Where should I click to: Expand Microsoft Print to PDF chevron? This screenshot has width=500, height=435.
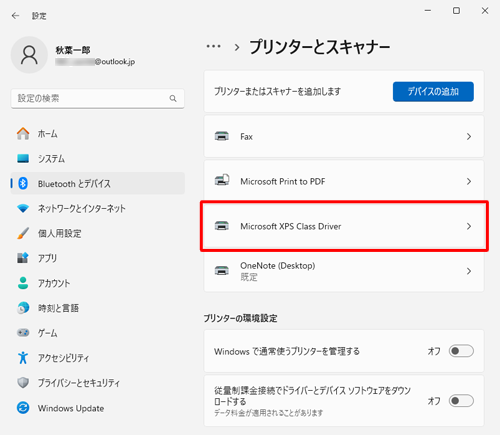click(x=469, y=181)
